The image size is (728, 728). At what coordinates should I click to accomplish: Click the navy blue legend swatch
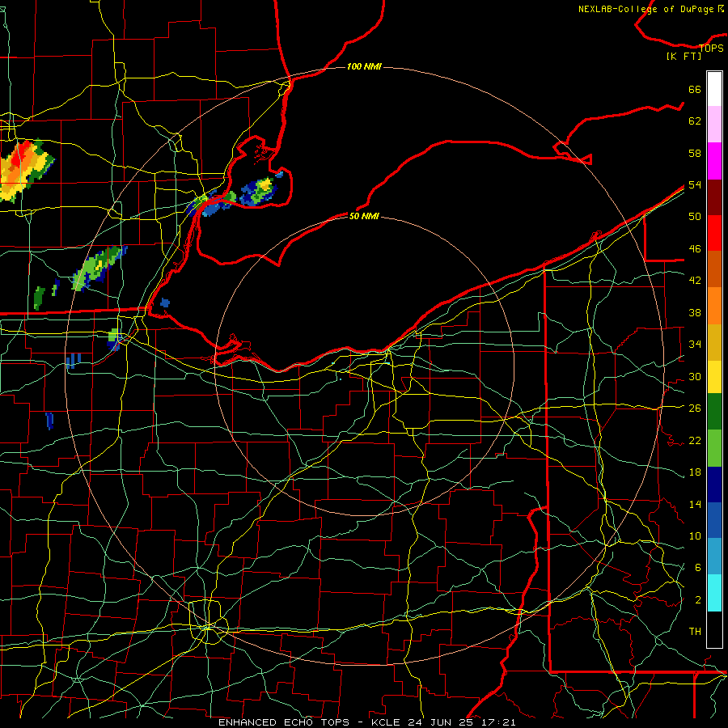(x=714, y=485)
